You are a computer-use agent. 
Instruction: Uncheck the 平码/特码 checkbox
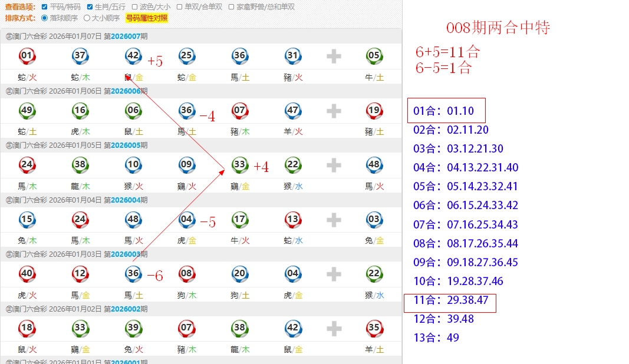pos(45,7)
